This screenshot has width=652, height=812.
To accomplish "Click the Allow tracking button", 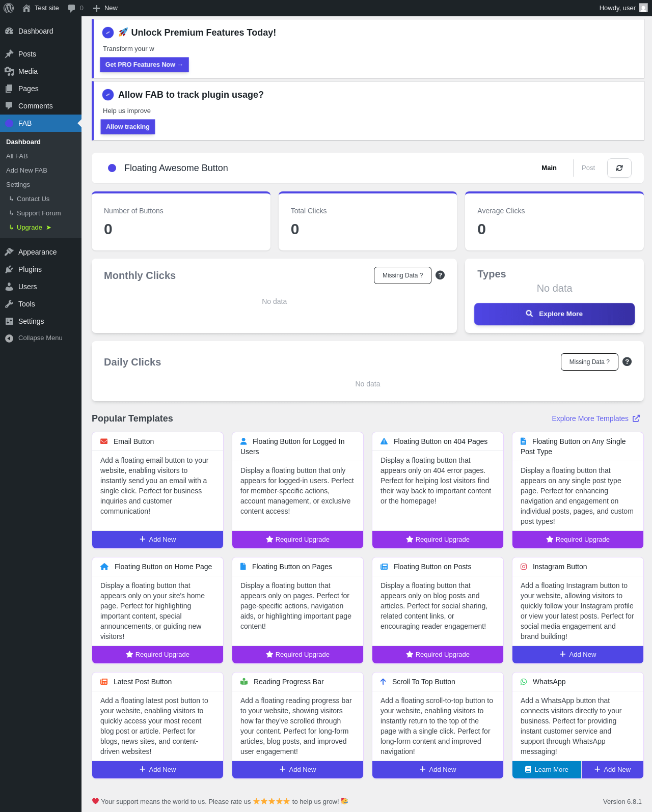I will coord(127,127).
